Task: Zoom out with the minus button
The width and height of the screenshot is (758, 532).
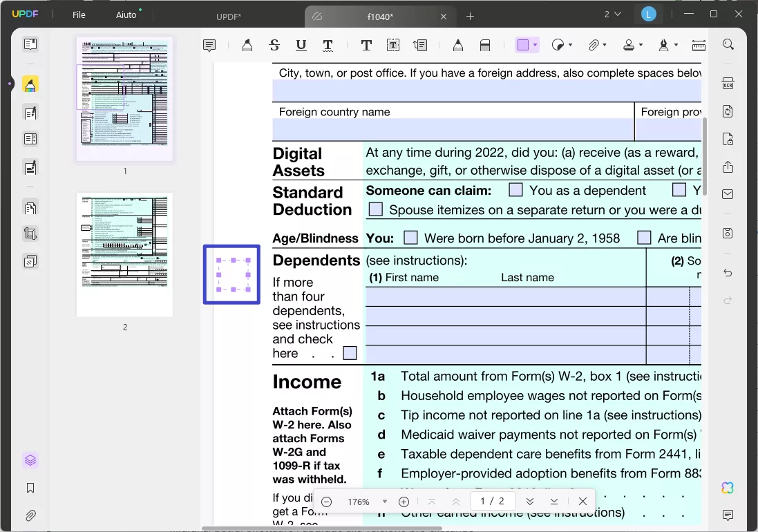Action: tap(327, 502)
